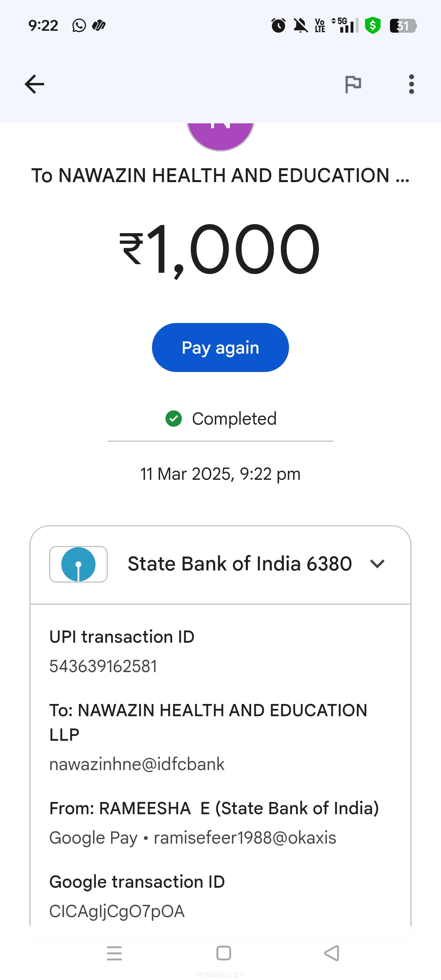Tap the flag report icon
Image resolution: width=441 pixels, height=980 pixels.
[353, 84]
